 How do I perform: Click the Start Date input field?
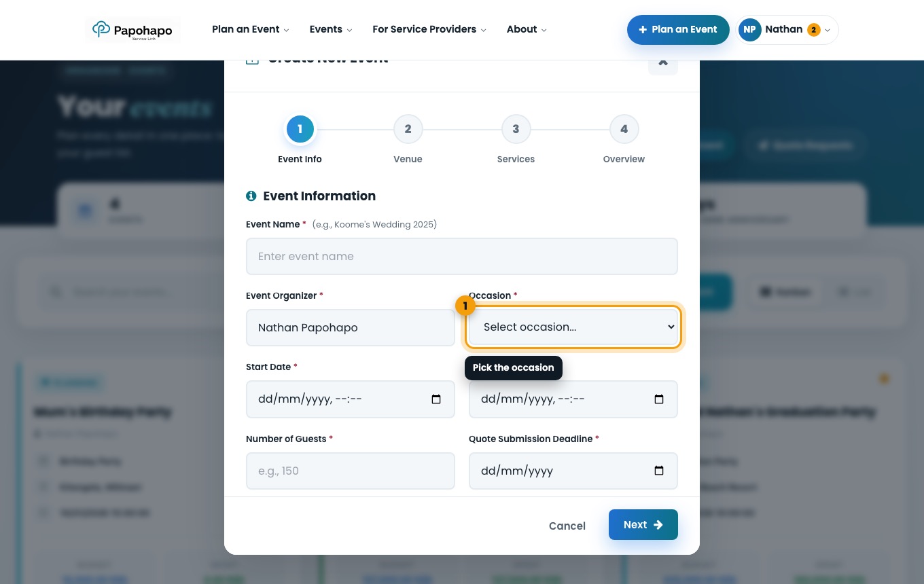[x=351, y=399]
